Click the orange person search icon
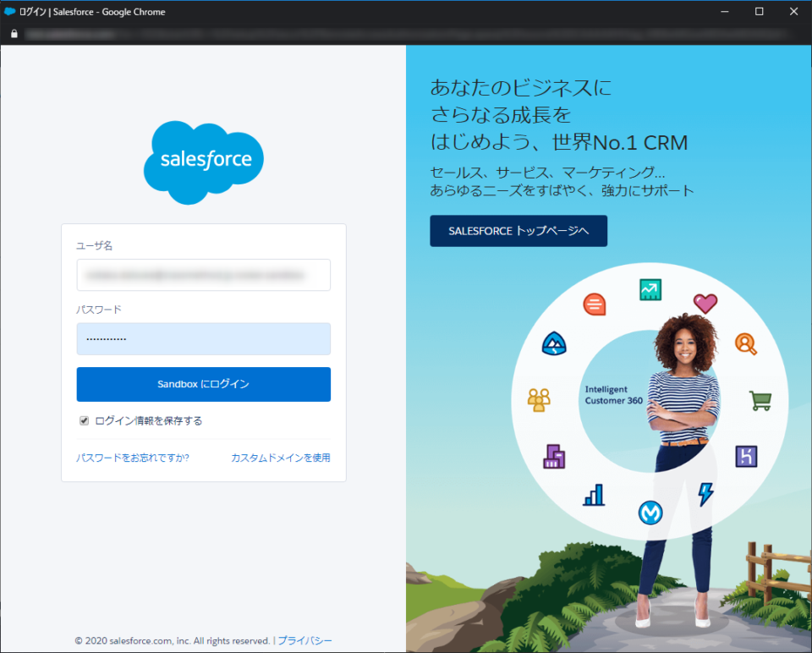The height and width of the screenshot is (653, 812). pos(746,344)
